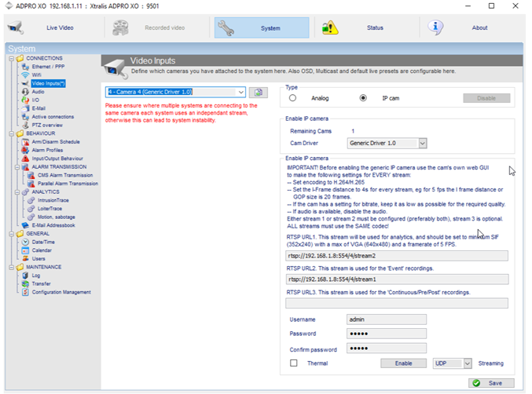
Task: Click the Enable button
Action: click(x=403, y=363)
